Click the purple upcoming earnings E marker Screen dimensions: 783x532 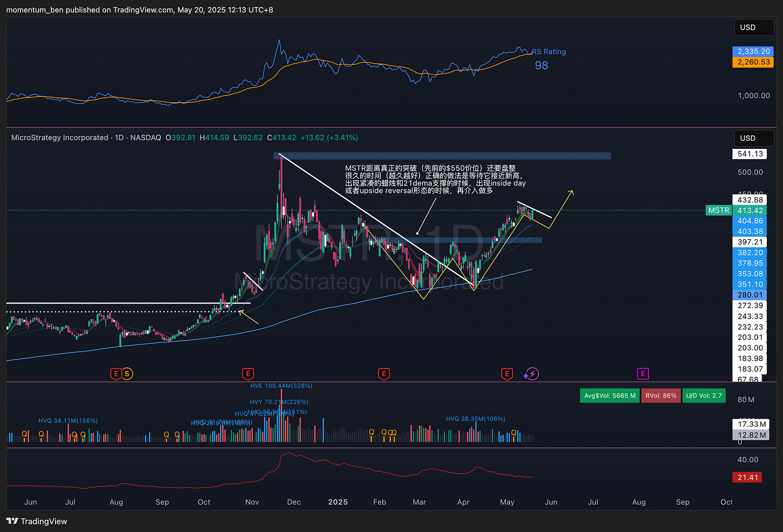pos(643,373)
